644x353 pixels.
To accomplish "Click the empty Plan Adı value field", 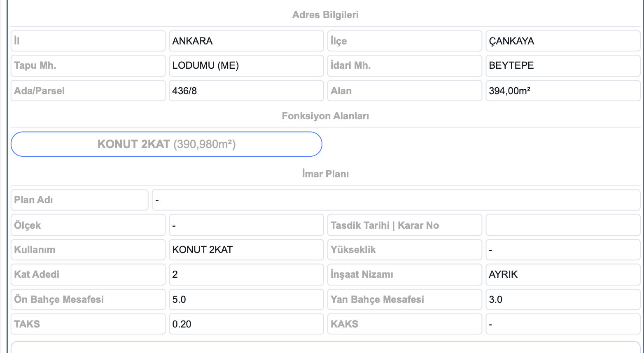I will [x=396, y=200].
